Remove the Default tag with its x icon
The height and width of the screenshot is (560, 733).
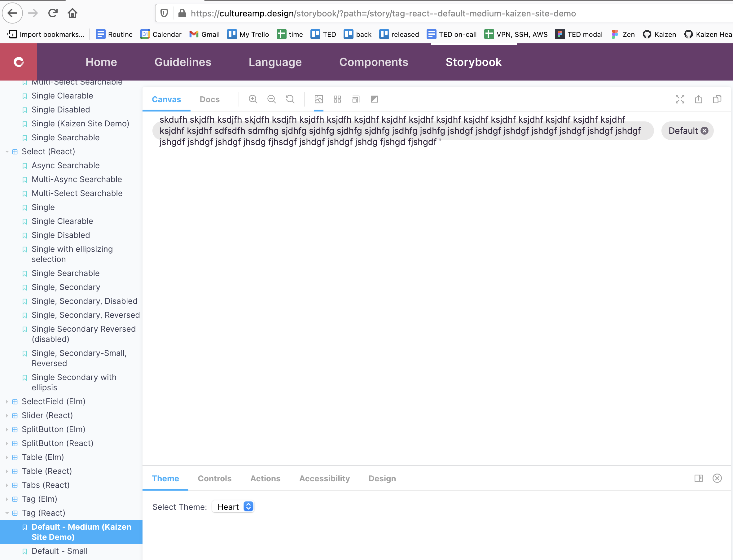click(x=704, y=131)
